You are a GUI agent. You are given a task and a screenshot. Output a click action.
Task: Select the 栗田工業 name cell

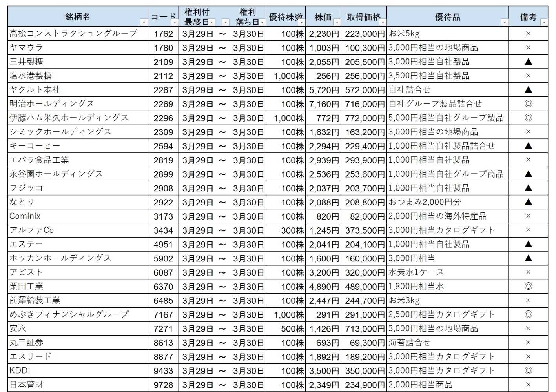pos(78,287)
